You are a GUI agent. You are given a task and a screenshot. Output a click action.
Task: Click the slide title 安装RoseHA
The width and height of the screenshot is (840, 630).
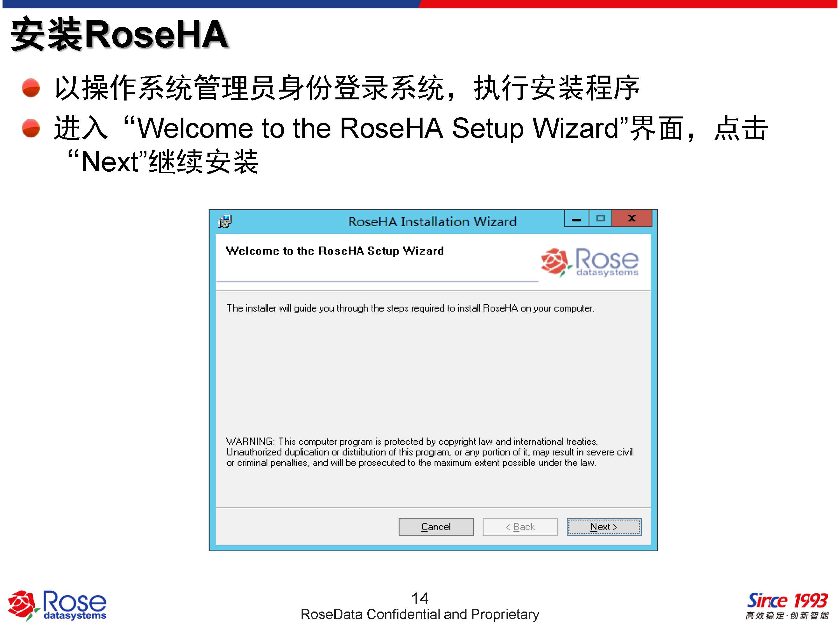click(x=119, y=34)
